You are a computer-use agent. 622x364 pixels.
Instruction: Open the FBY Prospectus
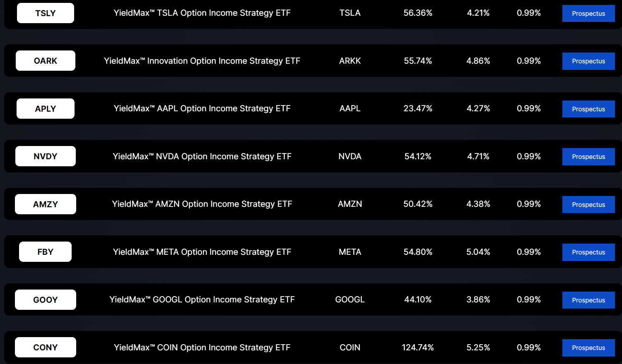[588, 252]
